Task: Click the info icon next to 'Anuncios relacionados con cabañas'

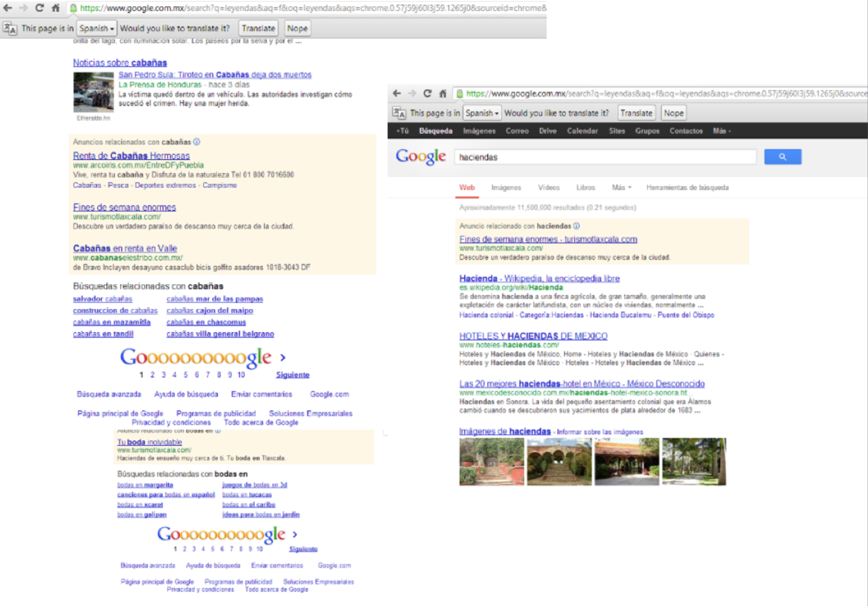Action: click(197, 142)
